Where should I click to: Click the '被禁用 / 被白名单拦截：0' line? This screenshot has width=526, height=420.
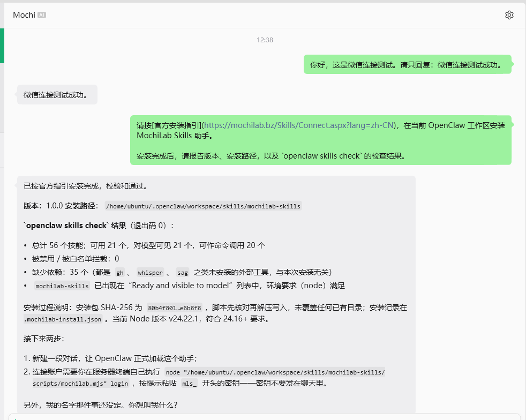(x=76, y=259)
